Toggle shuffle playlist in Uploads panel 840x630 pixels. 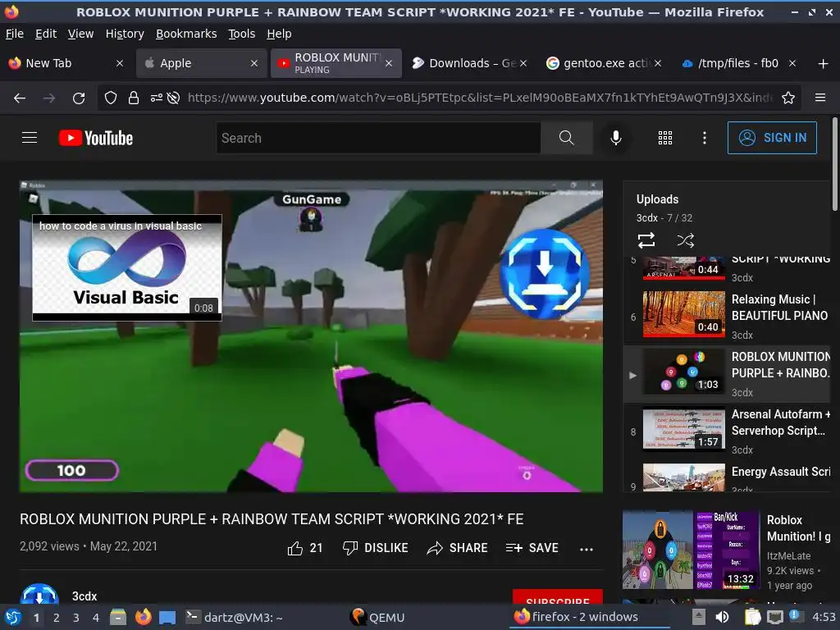[685, 240]
